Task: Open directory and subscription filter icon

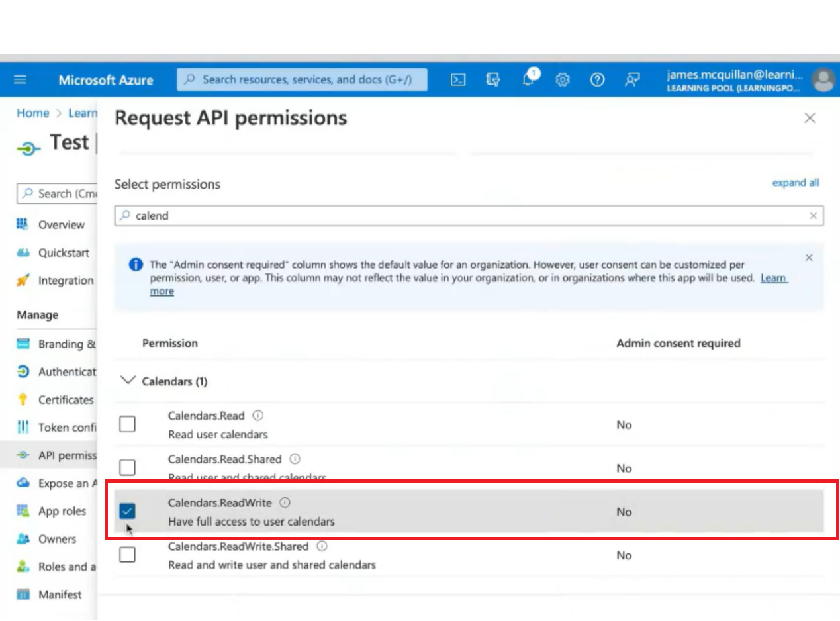Action: pyautogui.click(x=493, y=80)
